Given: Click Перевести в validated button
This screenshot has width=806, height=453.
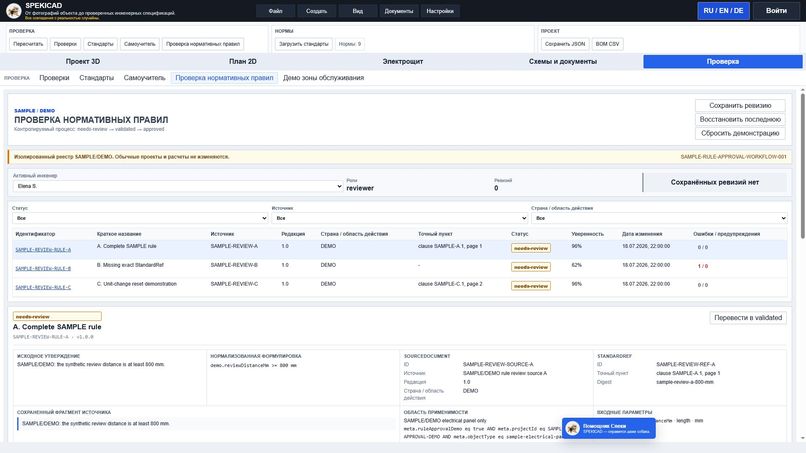Looking at the screenshot, I should pyautogui.click(x=748, y=318).
